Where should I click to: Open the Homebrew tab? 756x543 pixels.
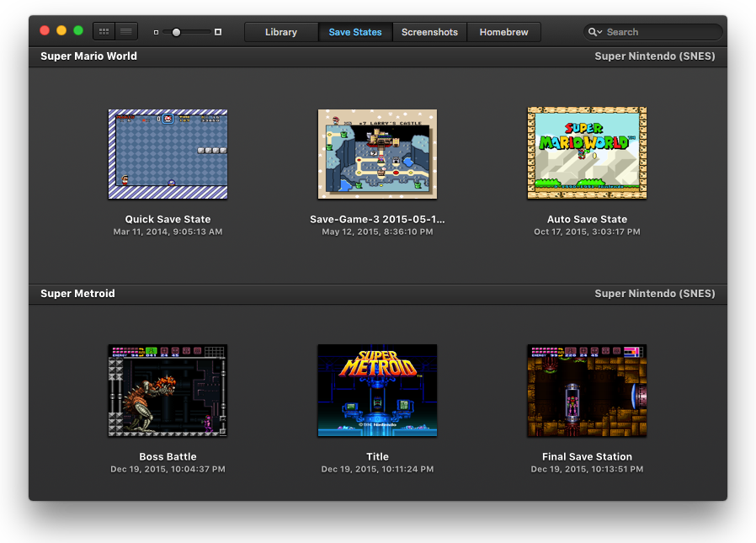pos(503,32)
